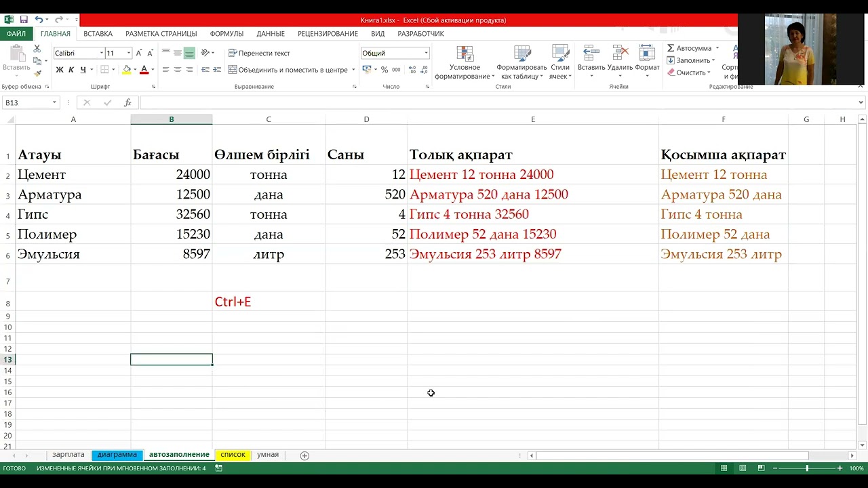The height and width of the screenshot is (488, 868).
Task: Click Удалить cells button
Action: (x=620, y=63)
